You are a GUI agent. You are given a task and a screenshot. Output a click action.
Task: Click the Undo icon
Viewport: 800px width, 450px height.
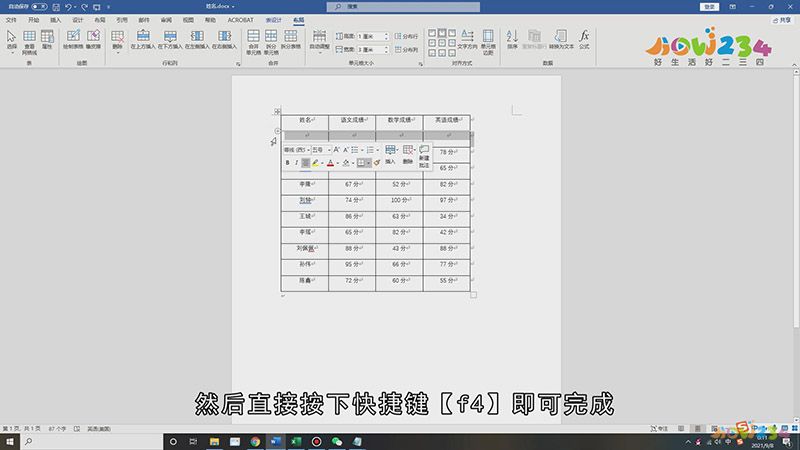[x=68, y=7]
